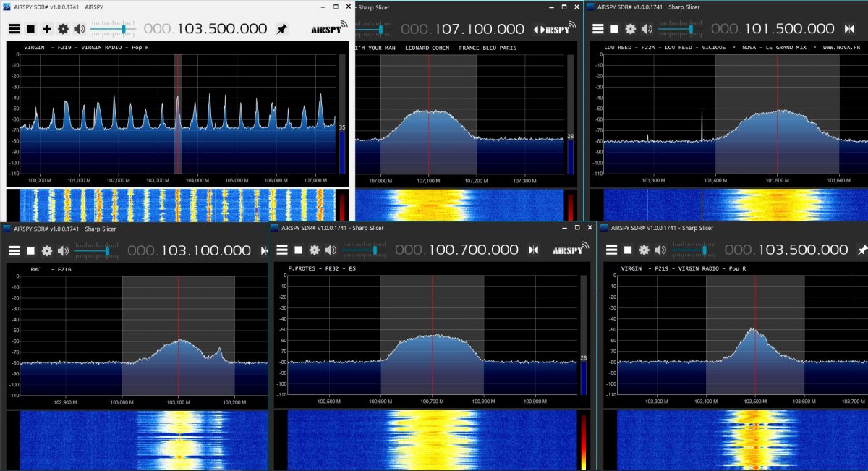Close the main AIRSPY window
This screenshot has height=471, width=868.
tap(349, 7)
